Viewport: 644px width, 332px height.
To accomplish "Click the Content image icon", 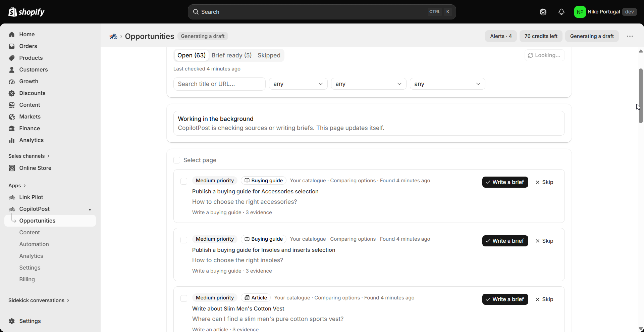I will (x=12, y=105).
